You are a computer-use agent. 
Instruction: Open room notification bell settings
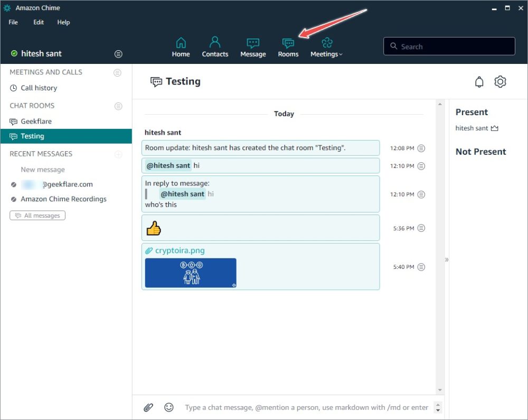(x=479, y=82)
